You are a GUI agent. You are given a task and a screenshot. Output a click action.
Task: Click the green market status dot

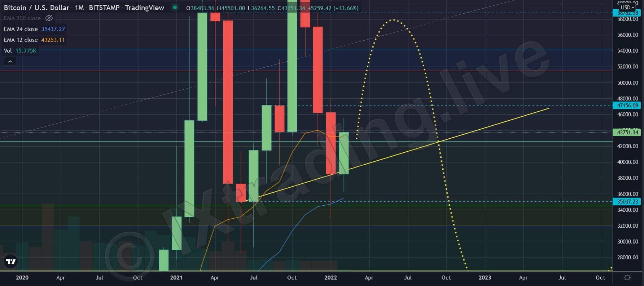point(175,8)
